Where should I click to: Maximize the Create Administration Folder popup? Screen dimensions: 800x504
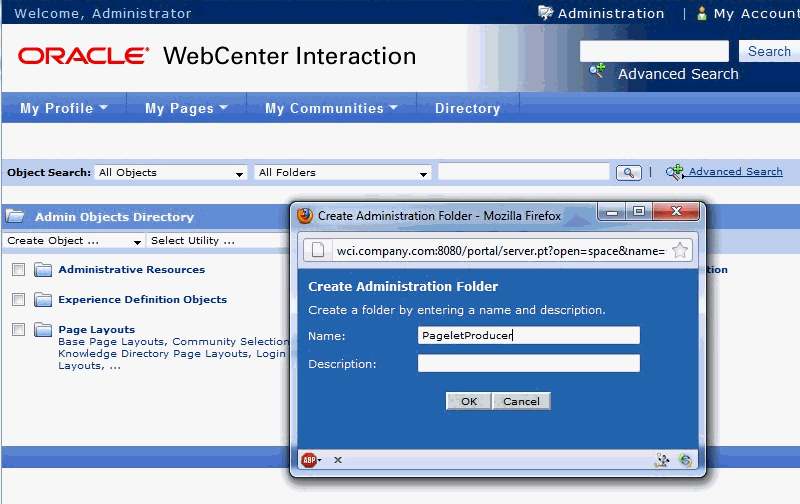(639, 211)
